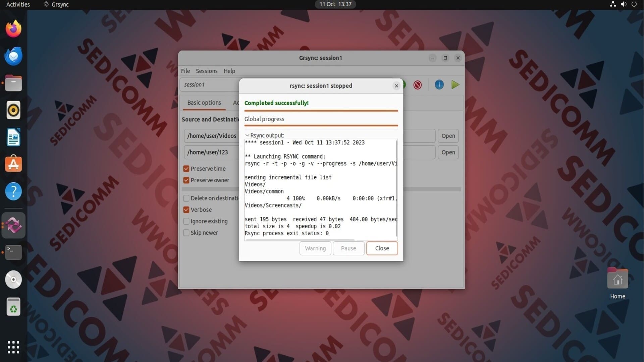This screenshot has width=644, height=362.
Task: Close the rsync session1 stopped dialog
Action: point(396,86)
